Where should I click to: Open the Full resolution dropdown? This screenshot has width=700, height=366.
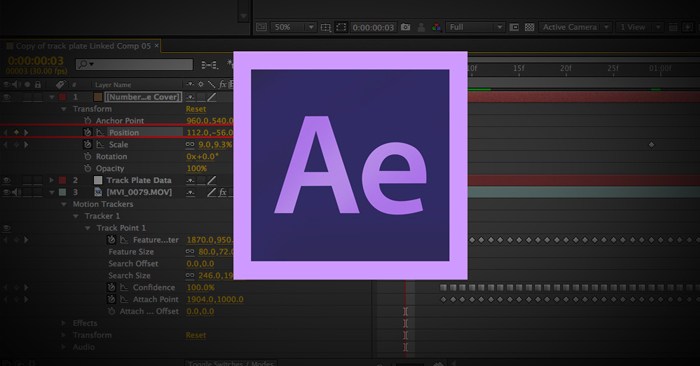(475, 27)
